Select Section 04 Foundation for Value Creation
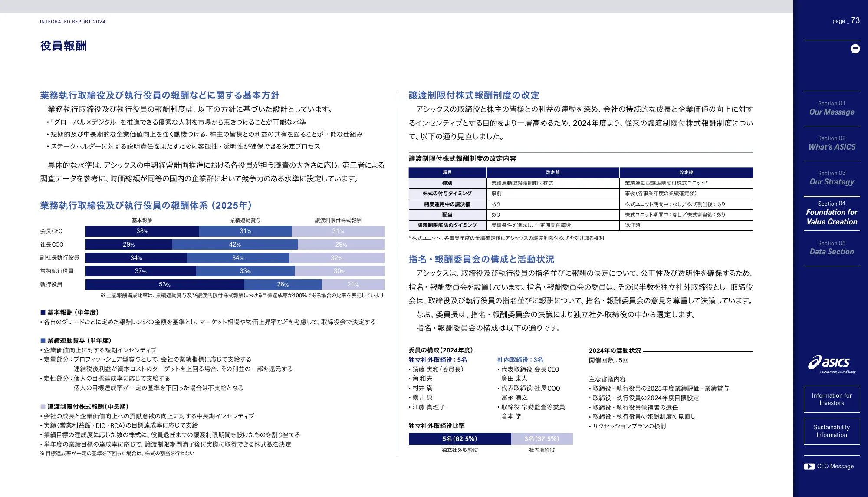The image size is (868, 497). tap(832, 213)
